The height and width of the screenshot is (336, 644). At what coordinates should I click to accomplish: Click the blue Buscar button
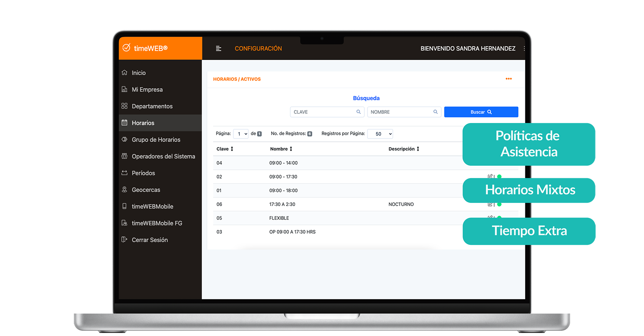(481, 112)
